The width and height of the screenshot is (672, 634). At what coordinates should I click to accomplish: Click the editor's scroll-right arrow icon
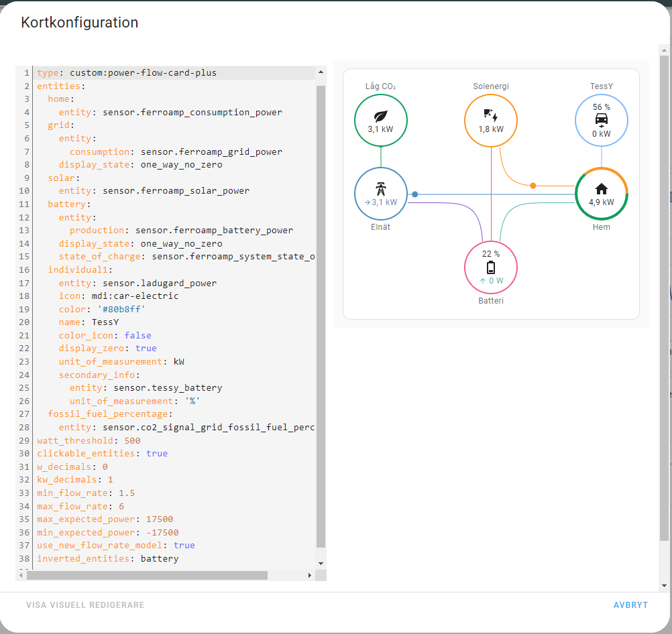(309, 574)
